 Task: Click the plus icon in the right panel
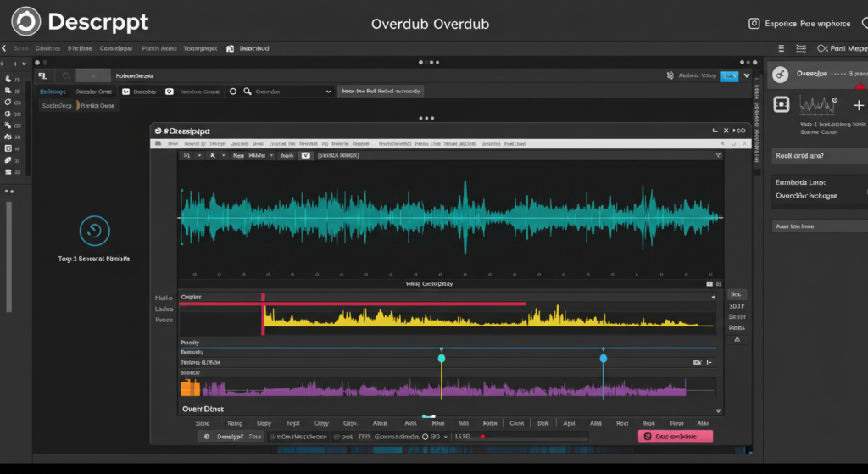click(859, 105)
